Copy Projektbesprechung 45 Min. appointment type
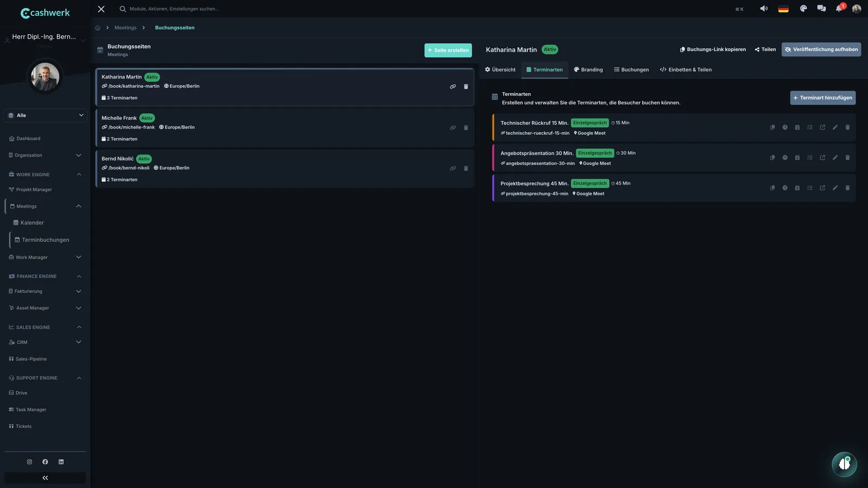This screenshot has width=868, height=488. click(773, 188)
